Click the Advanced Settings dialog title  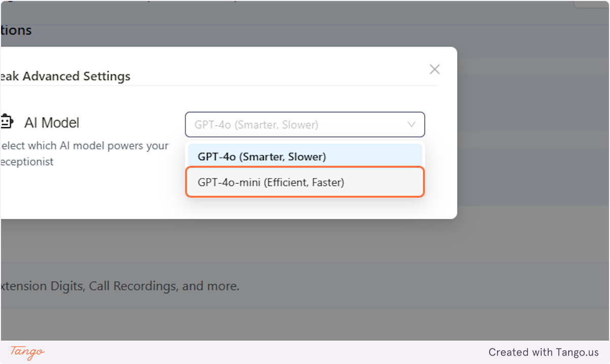66,76
